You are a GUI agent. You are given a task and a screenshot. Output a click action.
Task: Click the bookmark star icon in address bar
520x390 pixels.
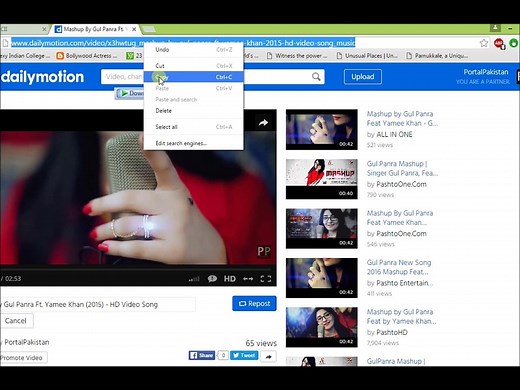point(484,43)
